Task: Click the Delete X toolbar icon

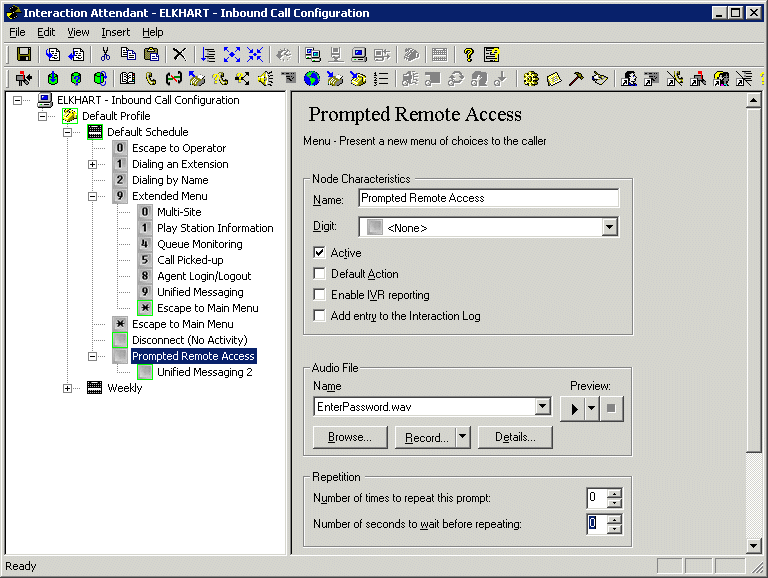Action: coord(179,54)
